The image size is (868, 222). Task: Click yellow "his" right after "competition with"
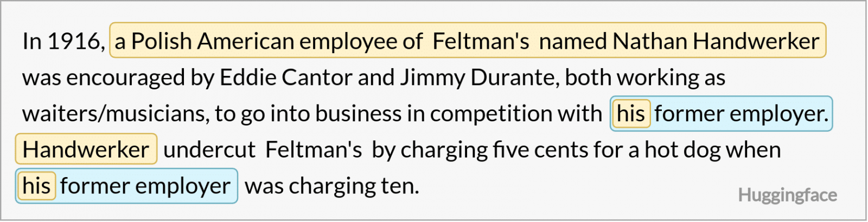click(x=630, y=114)
